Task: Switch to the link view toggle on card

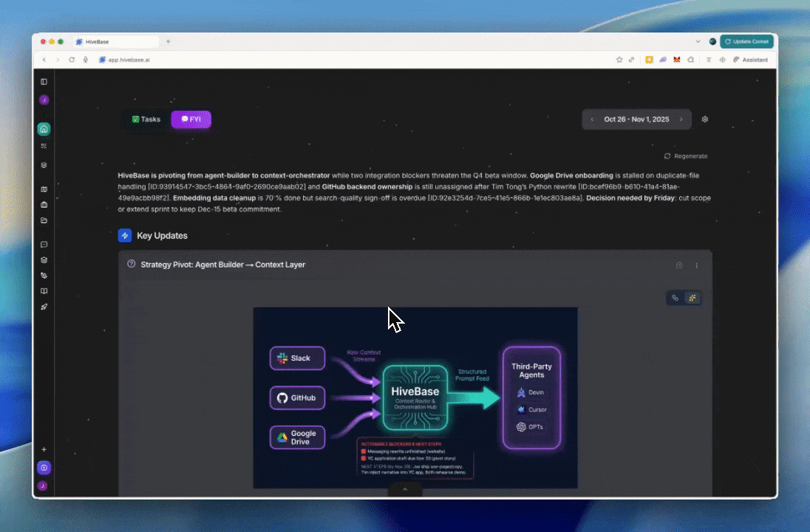Action: (675, 298)
